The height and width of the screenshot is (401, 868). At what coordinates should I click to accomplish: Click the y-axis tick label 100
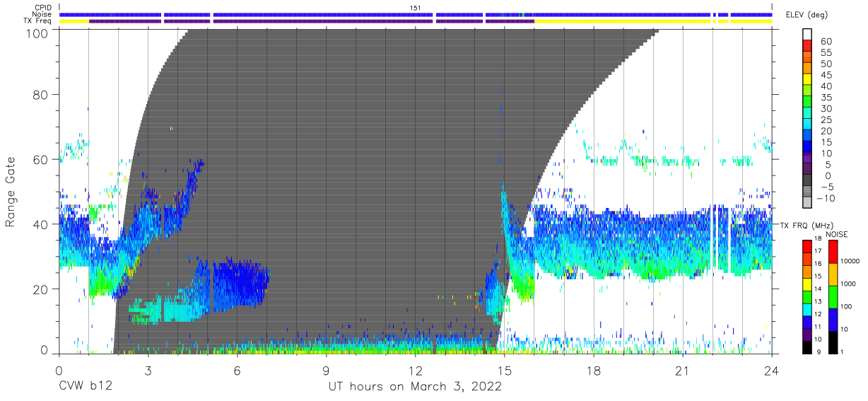(x=37, y=33)
